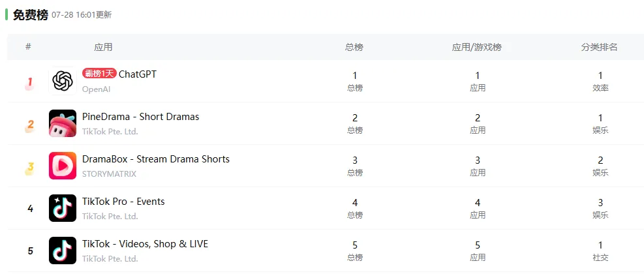The width and height of the screenshot is (644, 274).
Task: Open TikTok's 社交 category ranking
Action: [600, 258]
